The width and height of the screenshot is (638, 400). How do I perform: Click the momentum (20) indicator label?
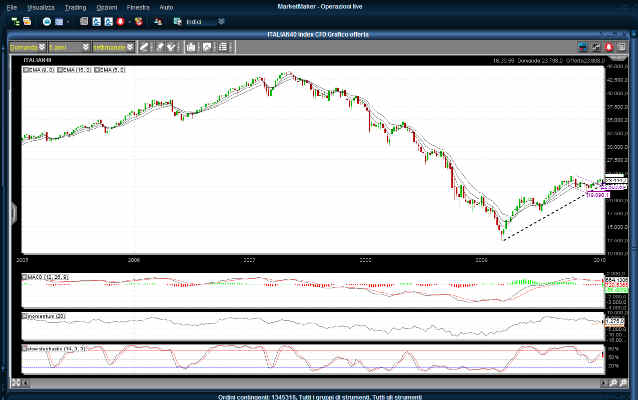45,316
